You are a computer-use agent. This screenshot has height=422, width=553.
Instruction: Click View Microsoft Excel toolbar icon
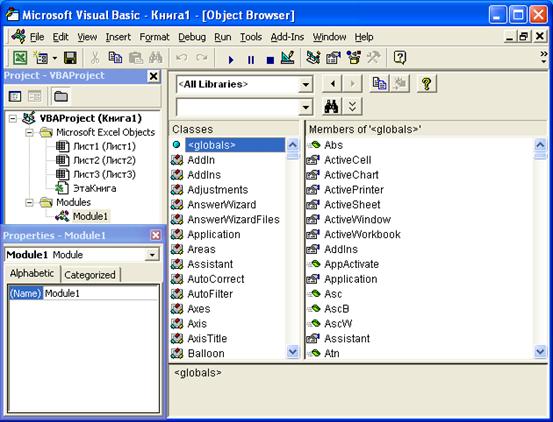[x=20, y=57]
